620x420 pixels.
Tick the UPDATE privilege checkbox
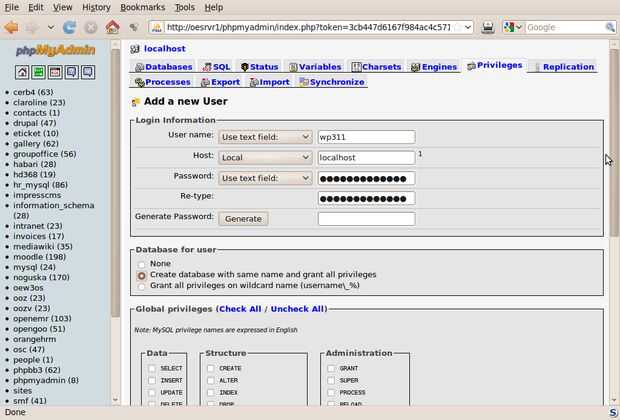[x=152, y=393]
